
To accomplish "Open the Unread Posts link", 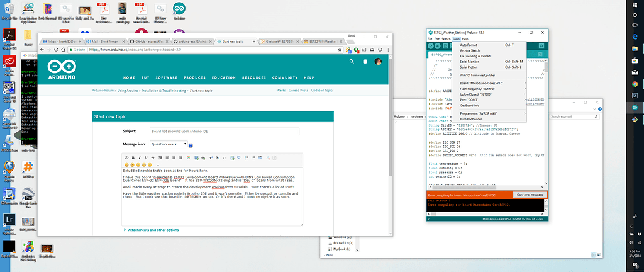I will coord(298,91).
